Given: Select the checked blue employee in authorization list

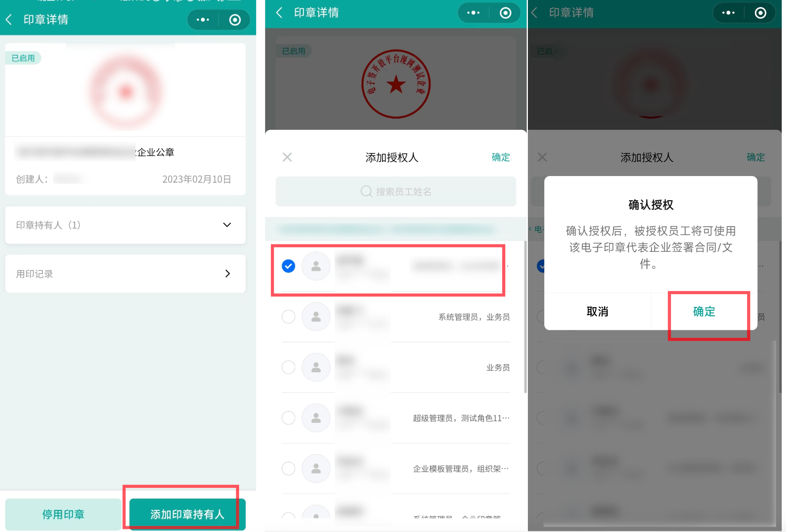Looking at the screenshot, I should pyautogui.click(x=288, y=266).
